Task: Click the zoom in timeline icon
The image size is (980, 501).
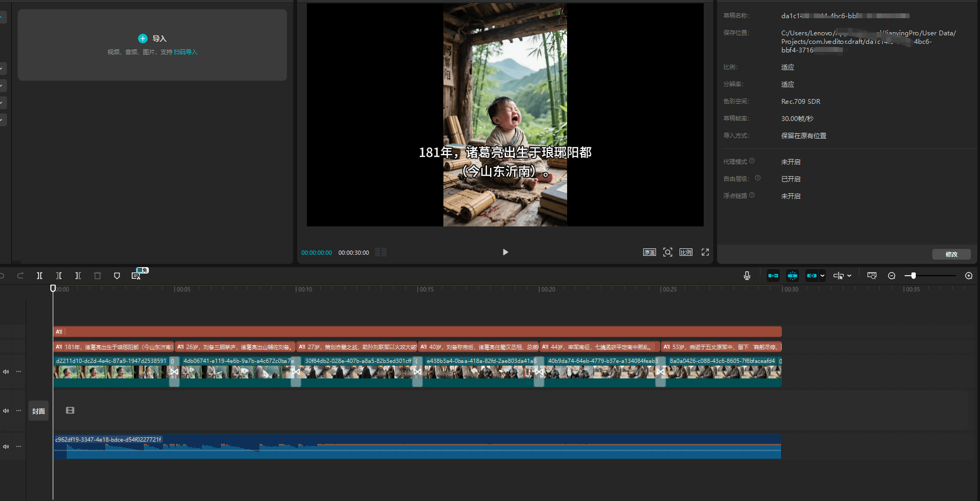Action: pos(969,276)
